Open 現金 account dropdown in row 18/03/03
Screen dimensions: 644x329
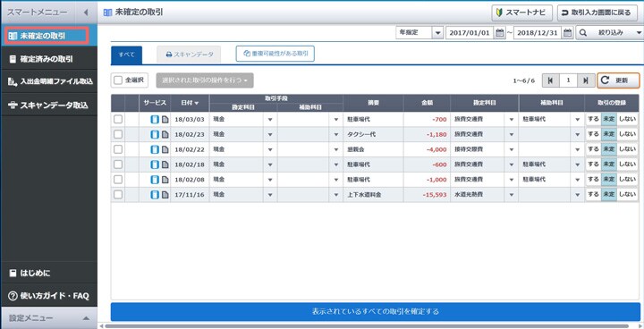pyautogui.click(x=270, y=120)
